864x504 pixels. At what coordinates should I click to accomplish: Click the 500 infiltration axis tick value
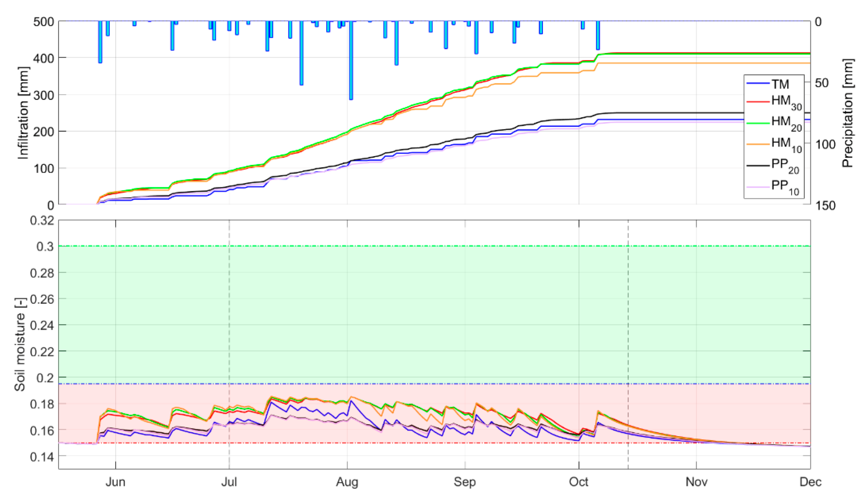click(43, 22)
